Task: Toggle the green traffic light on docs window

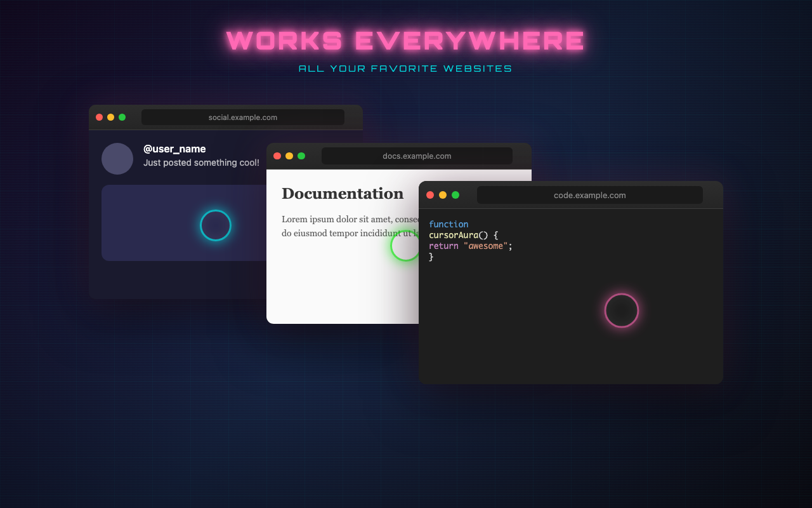Action: tap(301, 156)
